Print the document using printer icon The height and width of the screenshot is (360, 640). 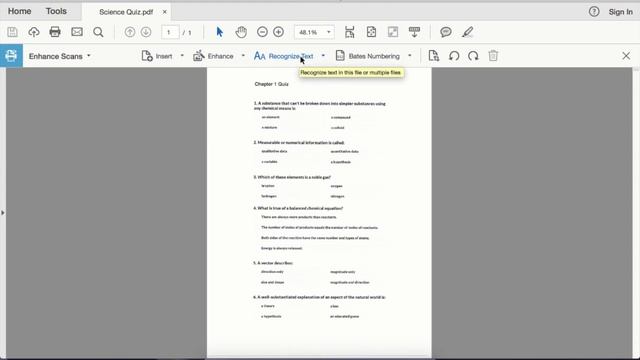[55, 32]
